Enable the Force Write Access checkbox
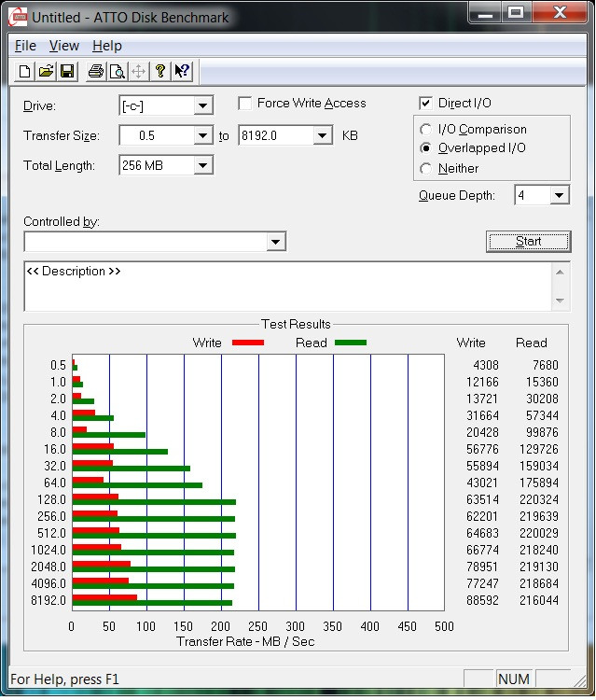This screenshot has height=700, width=596. click(245, 104)
